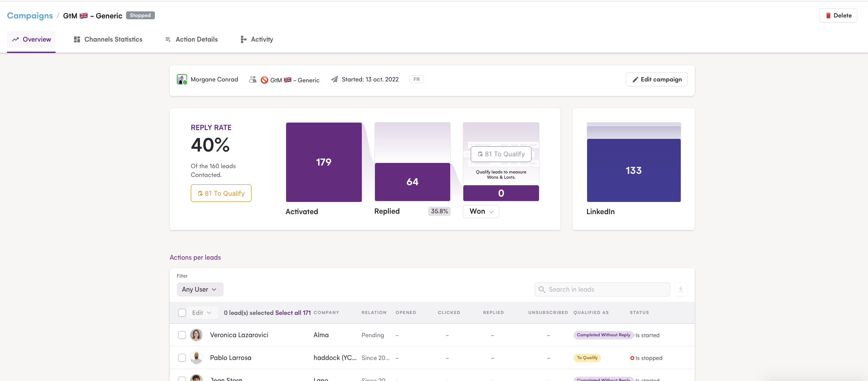Click the LinkedIn 133 bar

(x=633, y=170)
